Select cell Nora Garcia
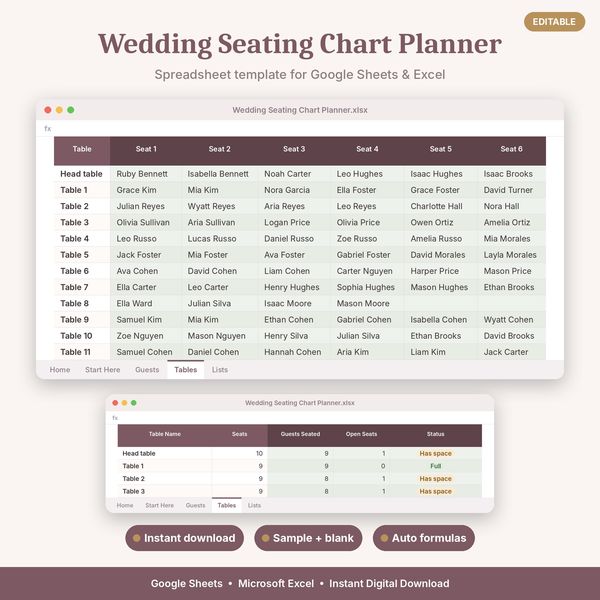This screenshot has width=600, height=600. [x=294, y=190]
